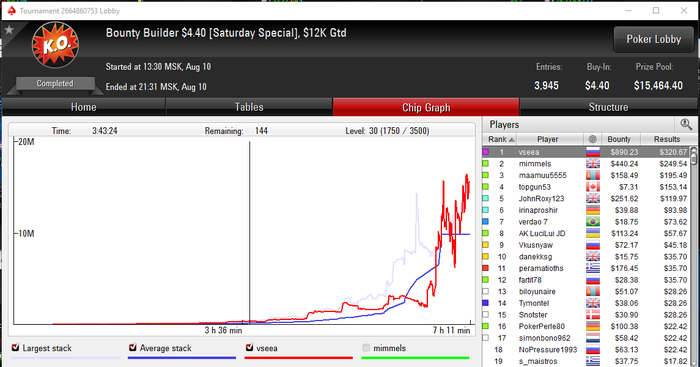Click Danish flag next to Snotster
This screenshot has height=367, width=700.
(593, 315)
